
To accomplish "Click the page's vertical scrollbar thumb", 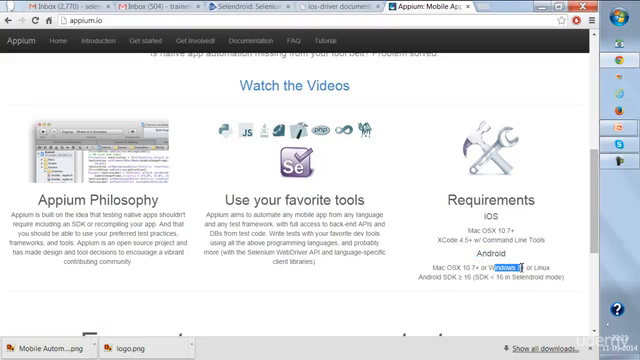I will 594,201.
